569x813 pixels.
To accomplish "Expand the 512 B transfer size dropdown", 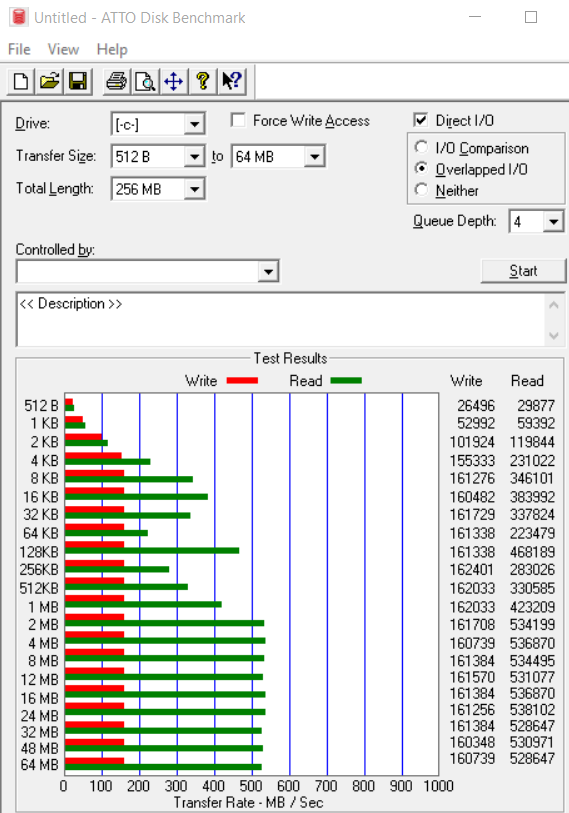I will [195, 157].
